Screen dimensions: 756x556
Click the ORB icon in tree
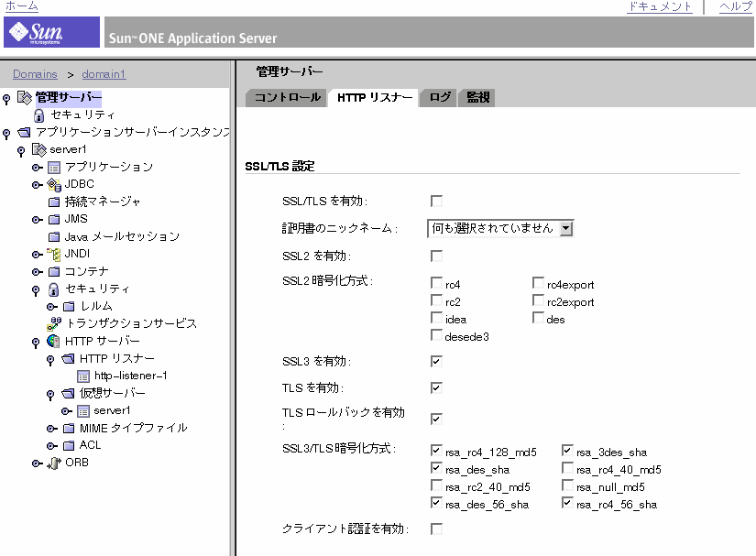click(x=54, y=463)
